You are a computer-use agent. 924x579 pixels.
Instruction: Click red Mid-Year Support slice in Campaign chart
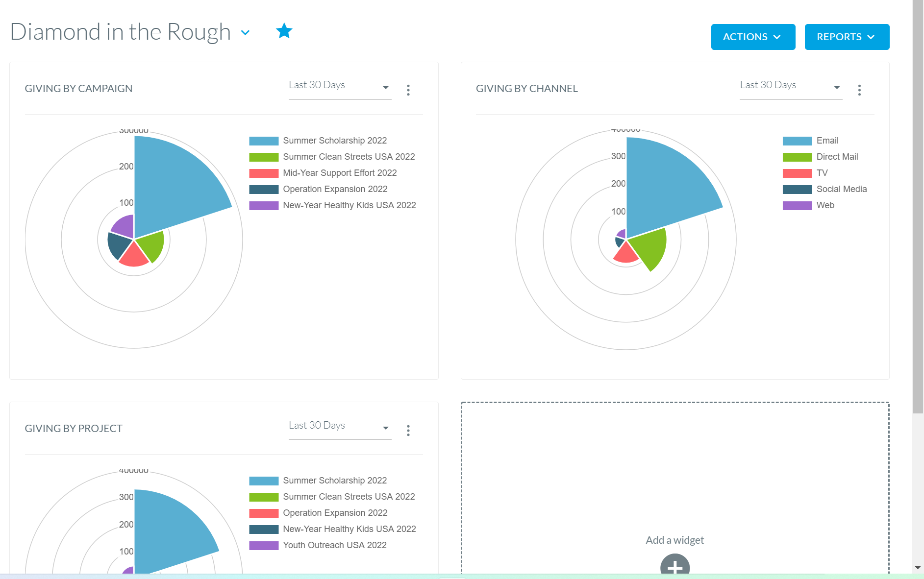tap(134, 256)
